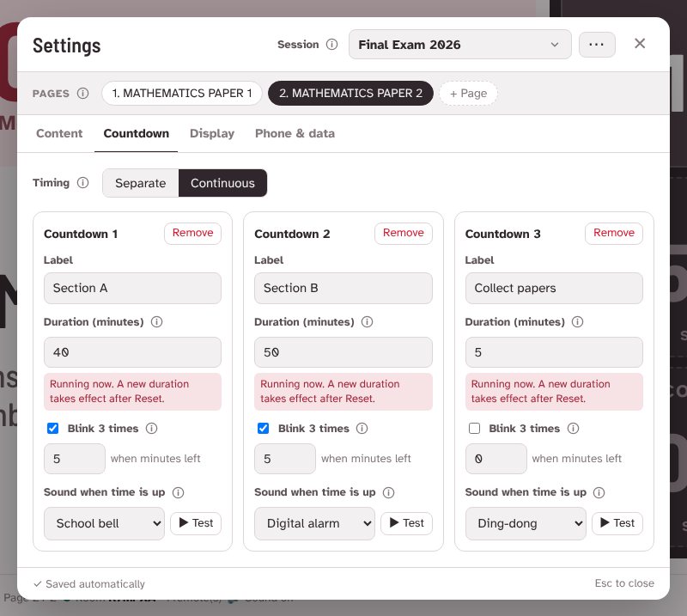
Task: Click Countdown 3 Sound info icon
Action: [x=599, y=492]
